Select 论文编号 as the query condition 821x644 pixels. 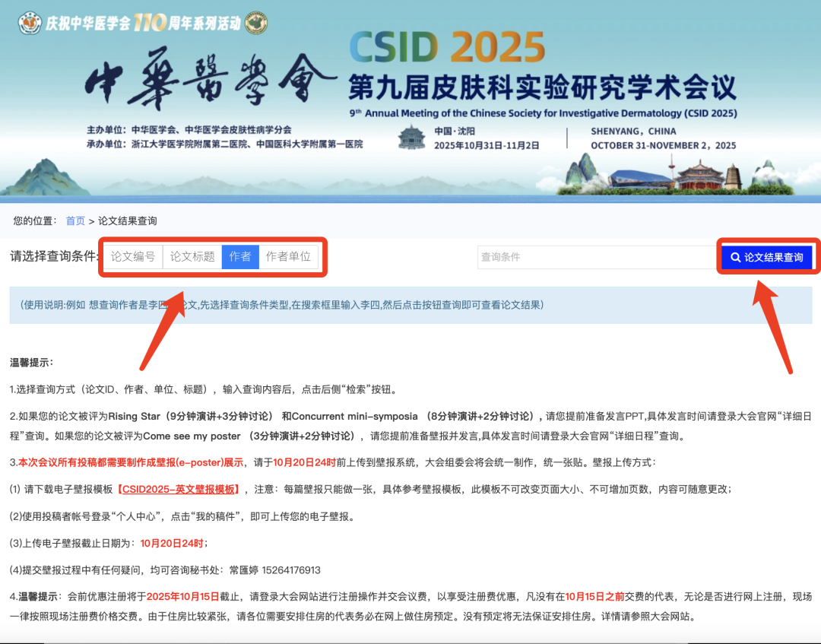(x=135, y=257)
